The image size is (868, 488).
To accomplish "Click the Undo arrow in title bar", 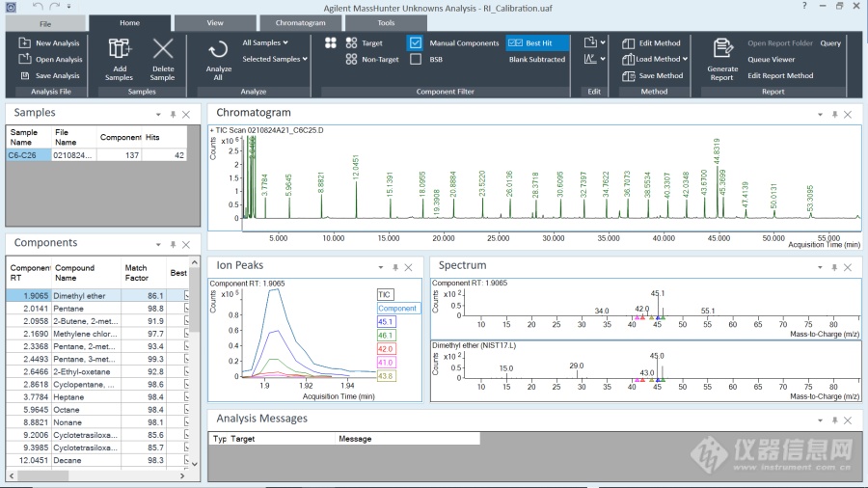I will pos(37,7).
